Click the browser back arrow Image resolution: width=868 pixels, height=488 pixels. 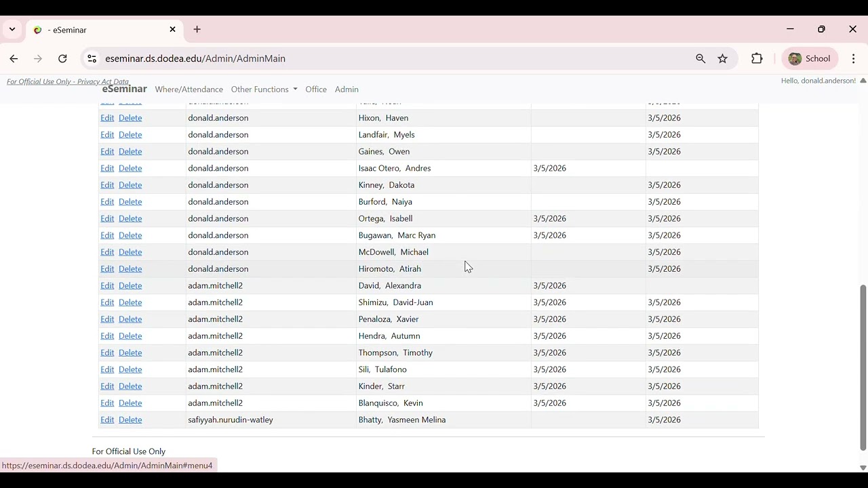14,59
